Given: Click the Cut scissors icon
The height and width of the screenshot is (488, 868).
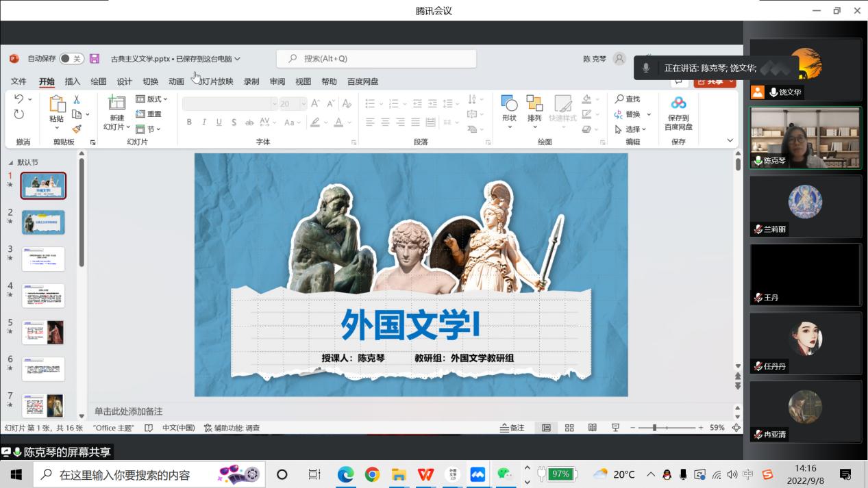Looking at the screenshot, I should [x=77, y=100].
